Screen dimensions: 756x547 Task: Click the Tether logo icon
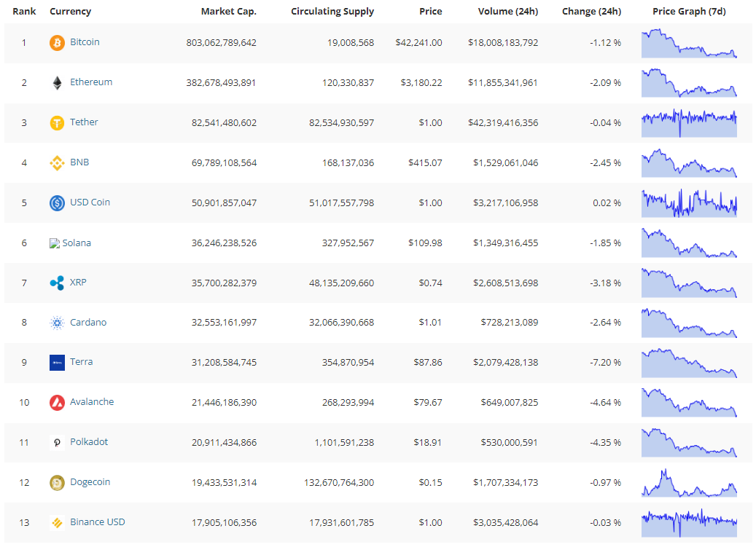[x=57, y=123]
